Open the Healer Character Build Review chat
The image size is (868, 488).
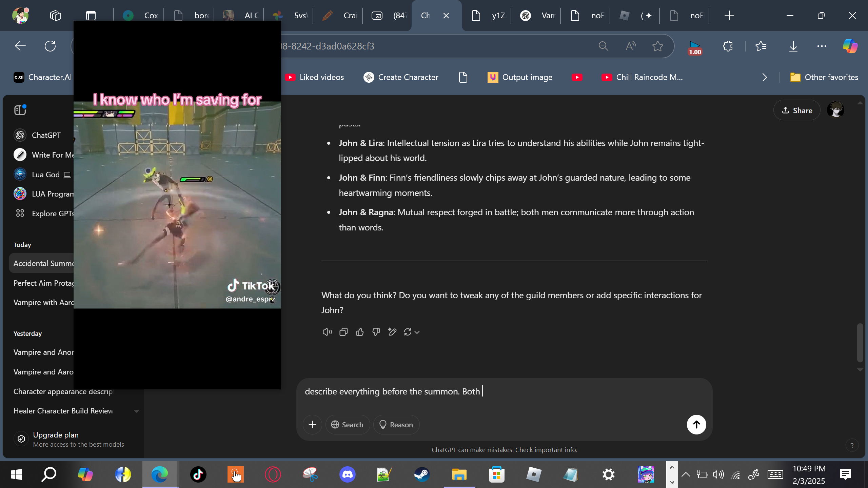point(63,411)
